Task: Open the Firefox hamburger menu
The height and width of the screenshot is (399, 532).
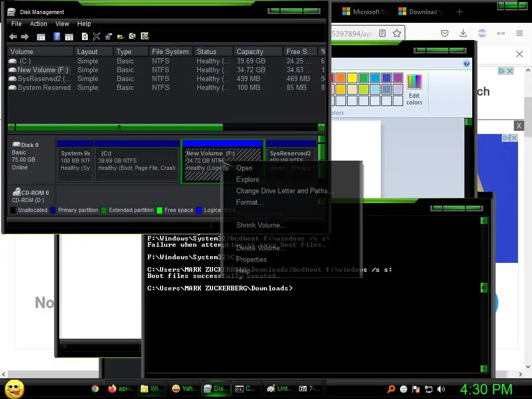Action: click(520, 33)
